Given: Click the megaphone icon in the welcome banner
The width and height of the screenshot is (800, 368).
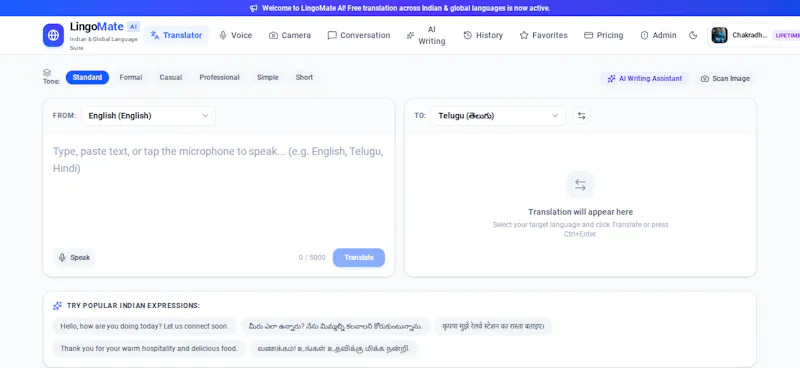Looking at the screenshot, I should (x=254, y=8).
